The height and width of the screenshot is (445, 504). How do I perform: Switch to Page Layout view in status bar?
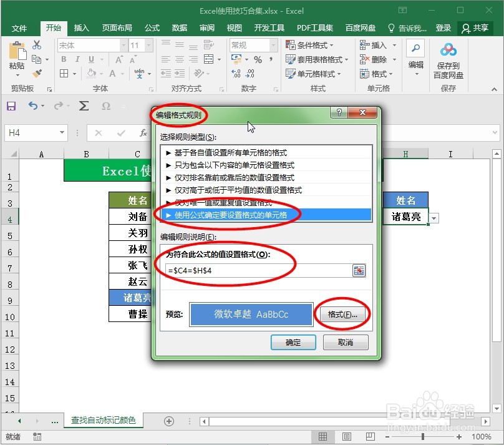point(347,437)
